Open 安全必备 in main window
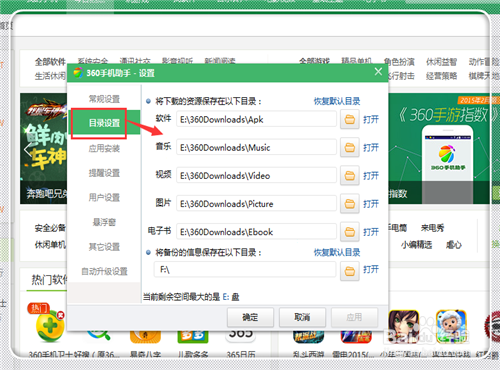 pos(50,228)
